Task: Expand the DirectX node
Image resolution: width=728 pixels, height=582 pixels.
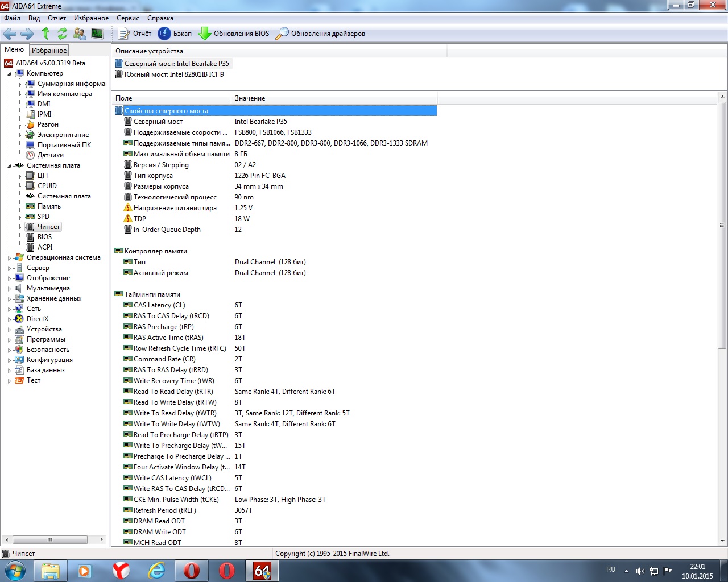Action: (9, 319)
